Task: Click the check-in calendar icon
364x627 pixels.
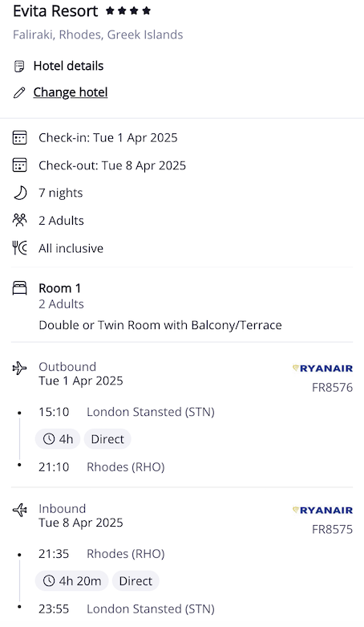Action: pyautogui.click(x=19, y=137)
